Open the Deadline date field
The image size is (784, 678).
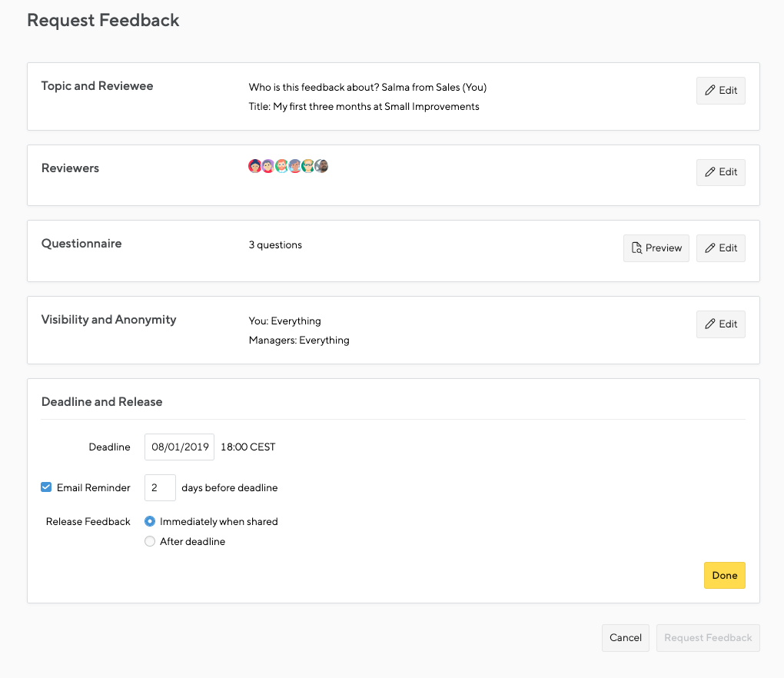[x=179, y=447]
